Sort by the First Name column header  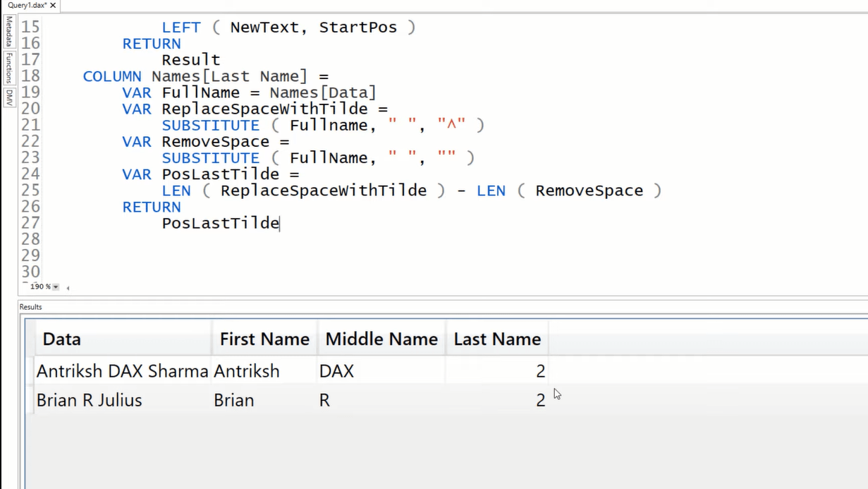click(264, 339)
